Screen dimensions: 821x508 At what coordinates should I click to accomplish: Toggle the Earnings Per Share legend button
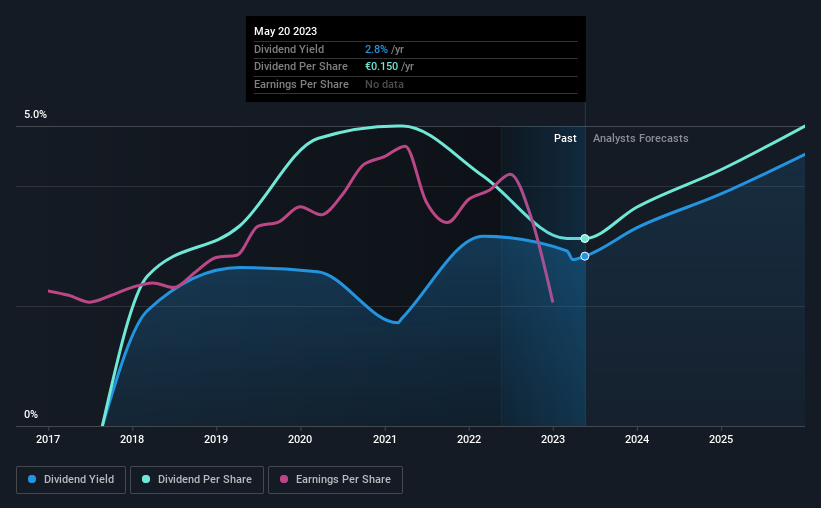[335, 479]
